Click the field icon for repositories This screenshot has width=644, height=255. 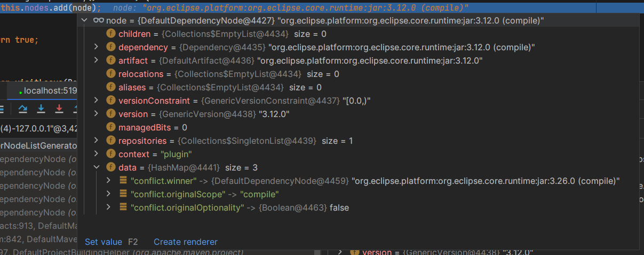pyautogui.click(x=111, y=141)
